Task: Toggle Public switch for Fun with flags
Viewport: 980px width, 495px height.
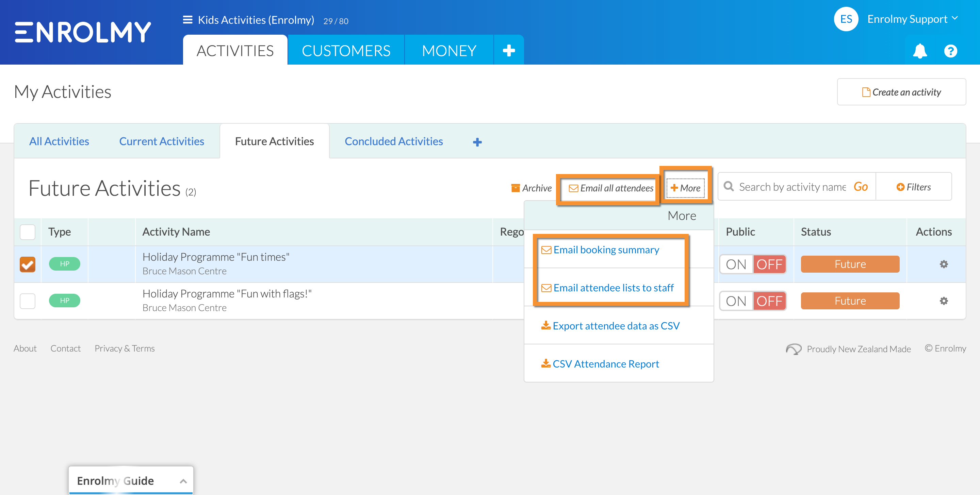Action: pyautogui.click(x=752, y=301)
